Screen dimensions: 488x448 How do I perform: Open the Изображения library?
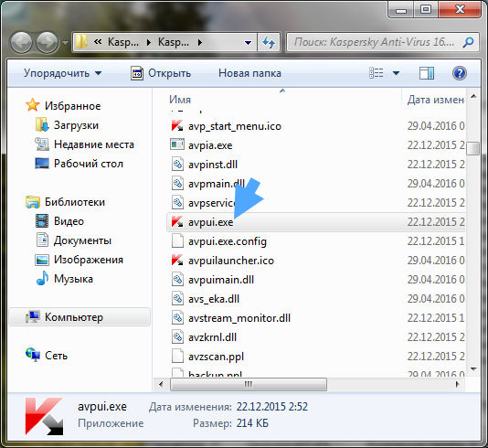pyautogui.click(x=80, y=260)
